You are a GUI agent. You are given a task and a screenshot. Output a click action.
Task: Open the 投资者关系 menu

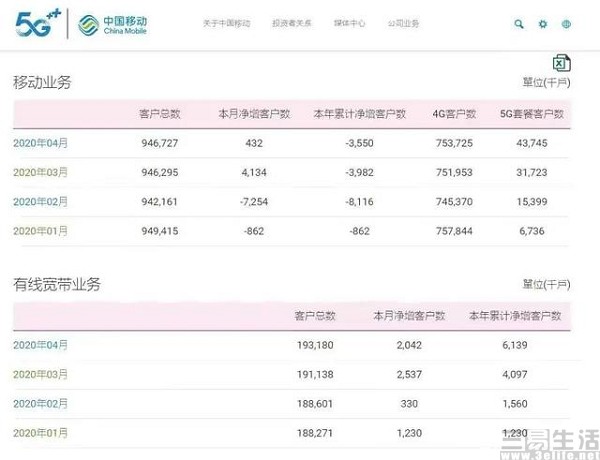(289, 23)
